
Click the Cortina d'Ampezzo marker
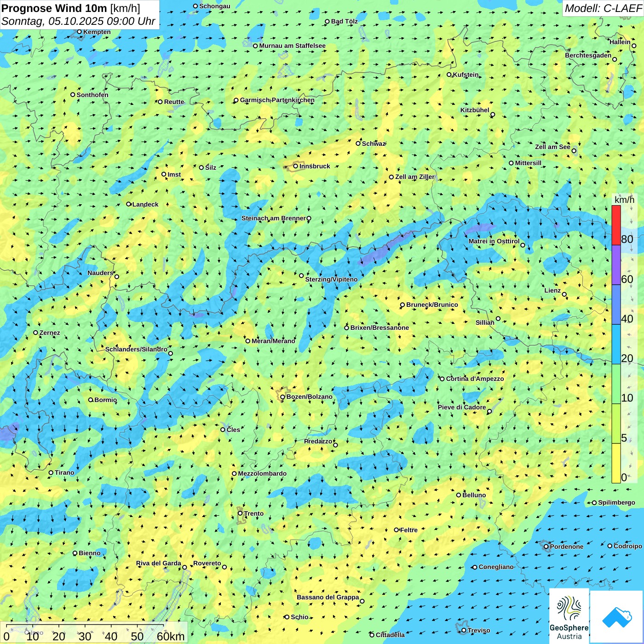(x=443, y=379)
